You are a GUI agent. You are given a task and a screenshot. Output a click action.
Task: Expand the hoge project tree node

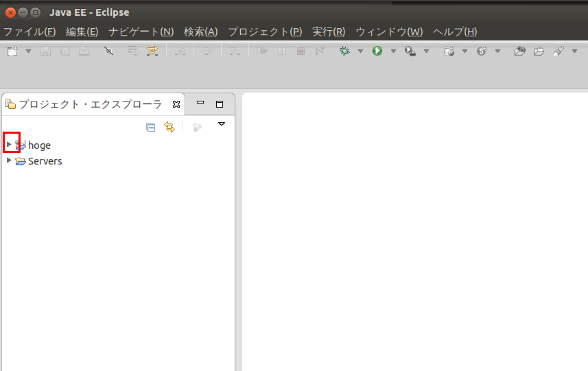coord(9,144)
